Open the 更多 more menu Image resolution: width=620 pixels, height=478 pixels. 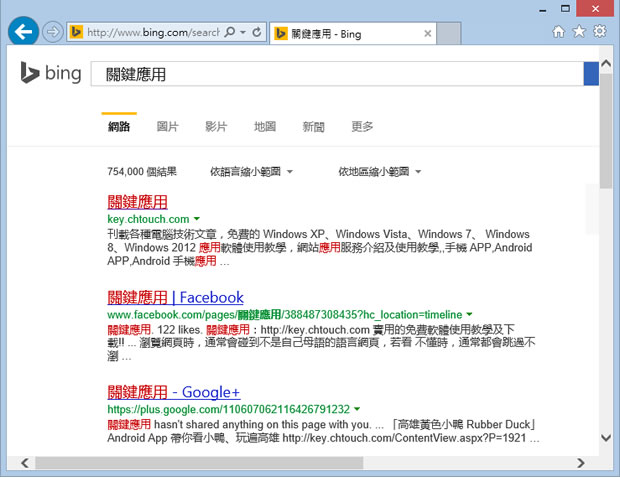tap(362, 127)
